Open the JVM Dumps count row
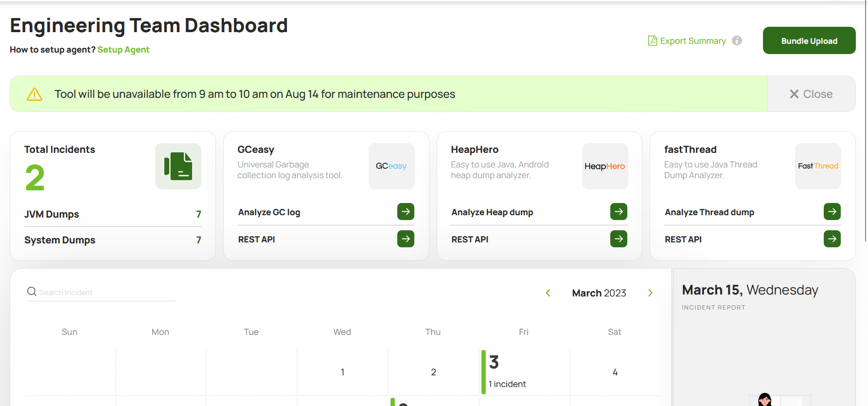The width and height of the screenshot is (868, 406). [113, 214]
